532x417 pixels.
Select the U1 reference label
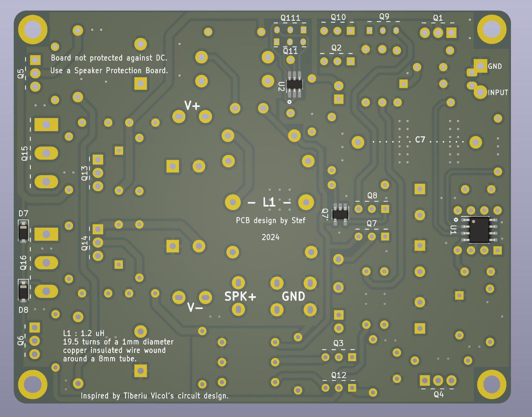tap(453, 230)
